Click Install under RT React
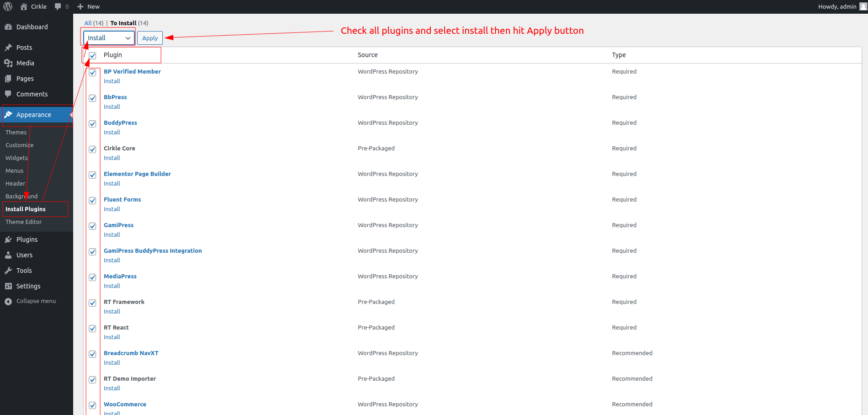 coord(112,337)
